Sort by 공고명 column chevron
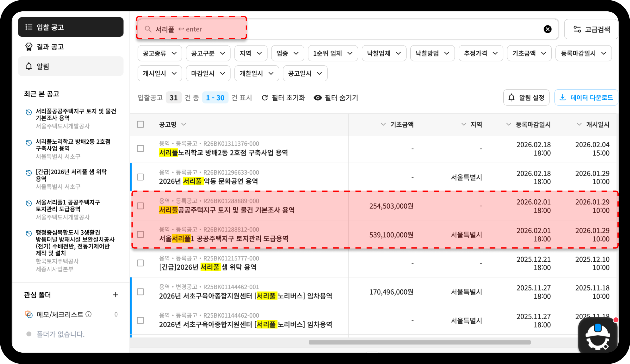The width and height of the screenshot is (630, 364). pyautogui.click(x=184, y=124)
